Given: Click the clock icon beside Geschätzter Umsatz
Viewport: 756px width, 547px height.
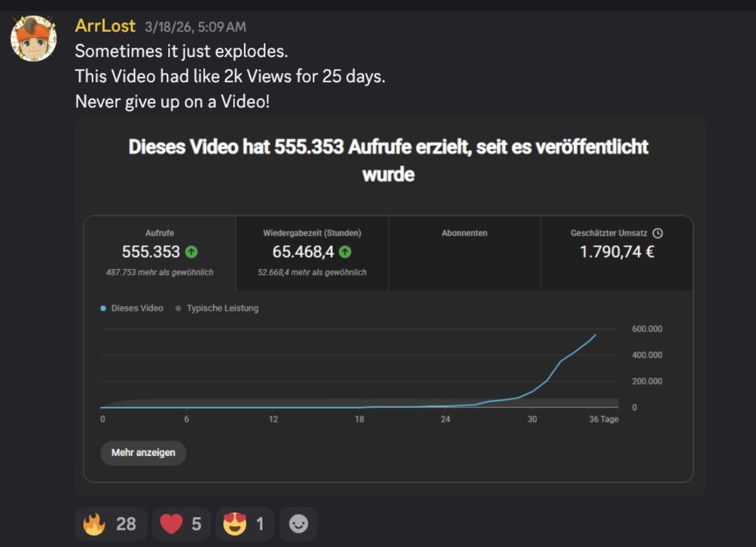Looking at the screenshot, I should (658, 233).
